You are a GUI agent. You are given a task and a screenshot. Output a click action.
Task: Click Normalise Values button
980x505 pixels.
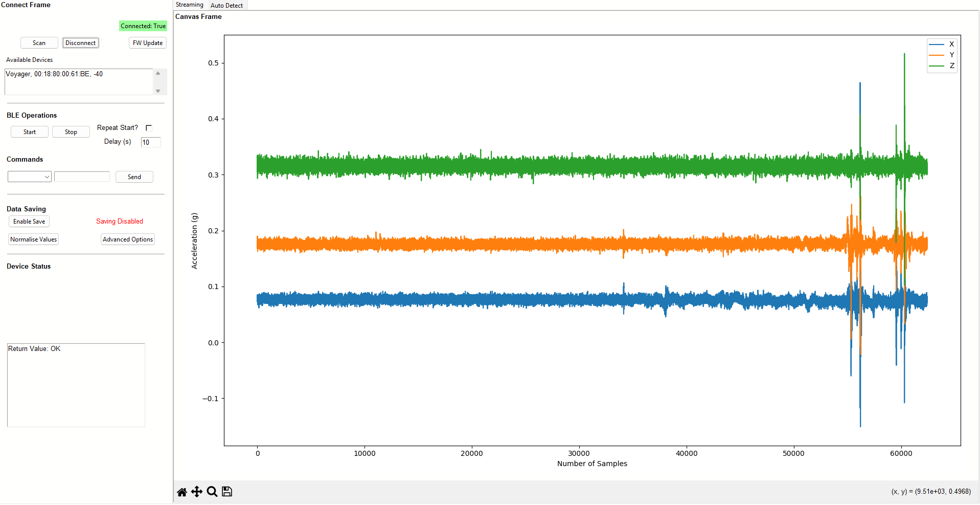(x=34, y=239)
